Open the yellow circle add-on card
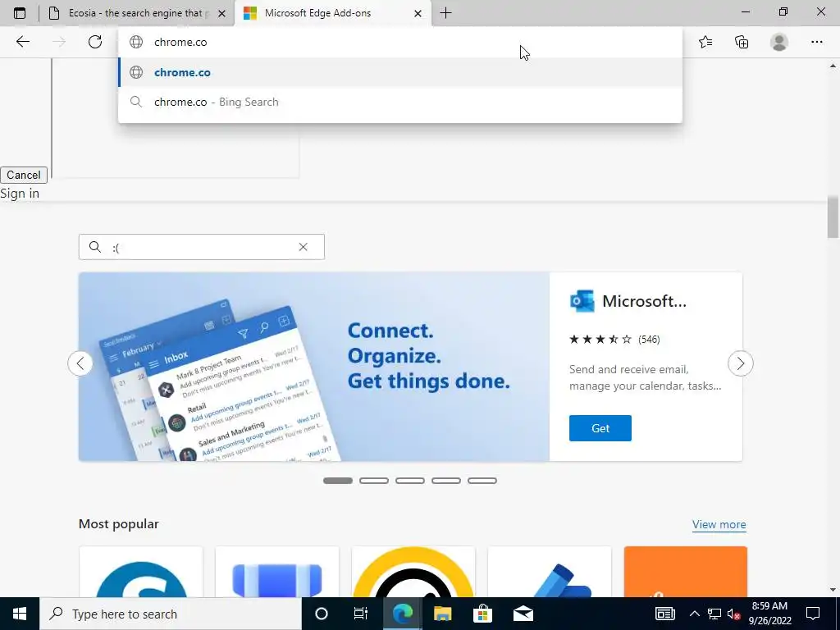This screenshot has width=840, height=630. [x=413, y=572]
